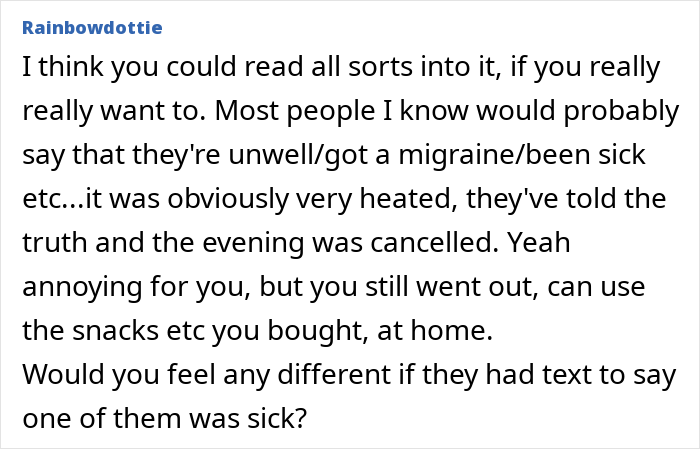
Task: Click the word "Yeah" in the comment
Action: (539, 242)
